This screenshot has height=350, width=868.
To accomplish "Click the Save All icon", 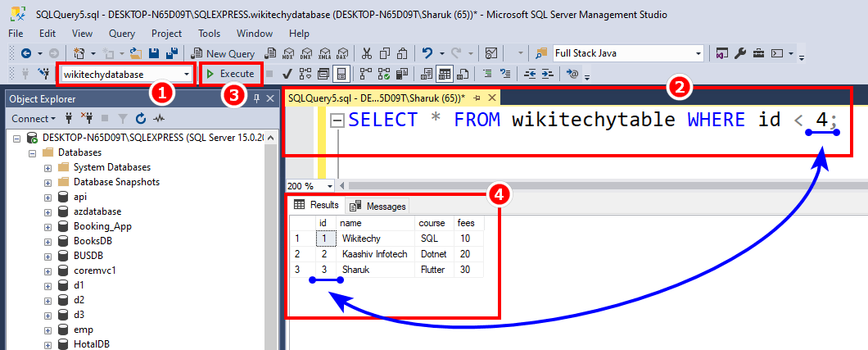I will 172,54.
